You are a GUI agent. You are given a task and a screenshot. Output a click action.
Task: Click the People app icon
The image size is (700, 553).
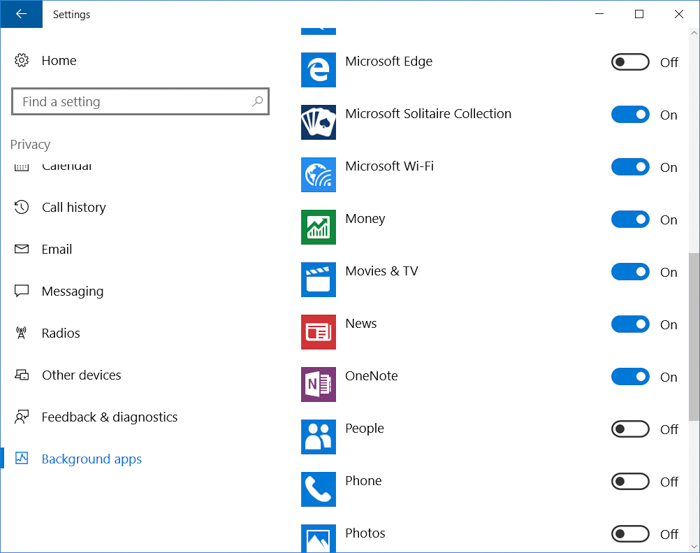(x=318, y=437)
